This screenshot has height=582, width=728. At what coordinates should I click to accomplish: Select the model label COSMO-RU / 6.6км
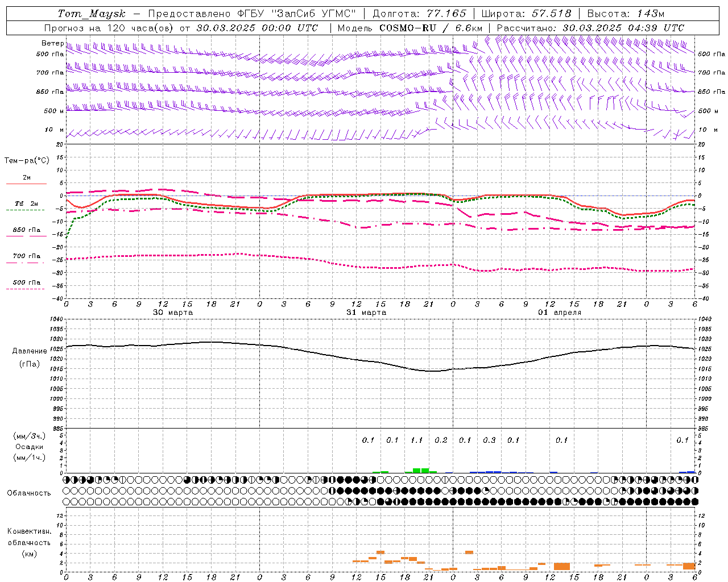pos(431,28)
